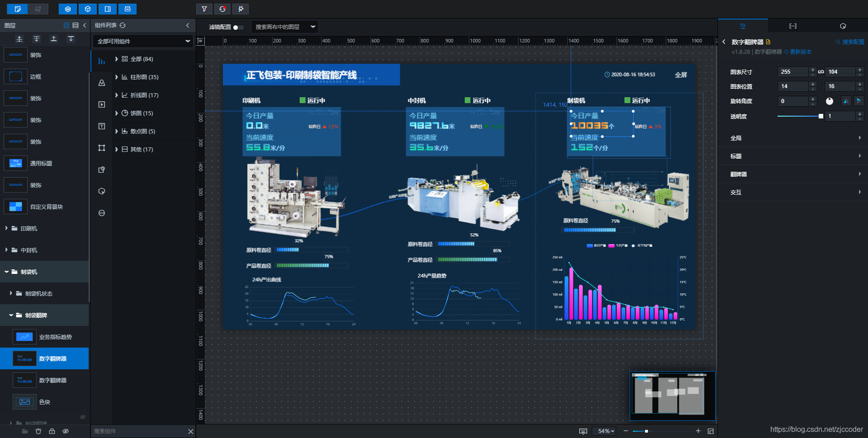
Task: Flip component vertically
Action: (859, 101)
